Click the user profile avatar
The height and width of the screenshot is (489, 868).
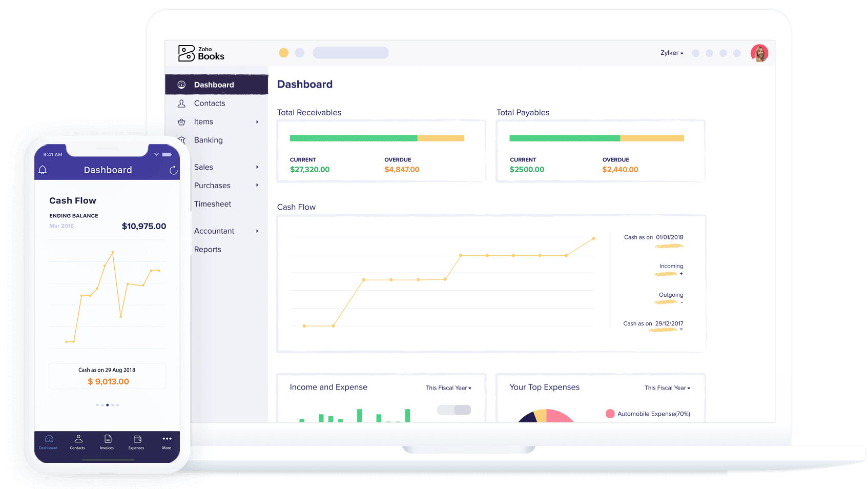(759, 52)
